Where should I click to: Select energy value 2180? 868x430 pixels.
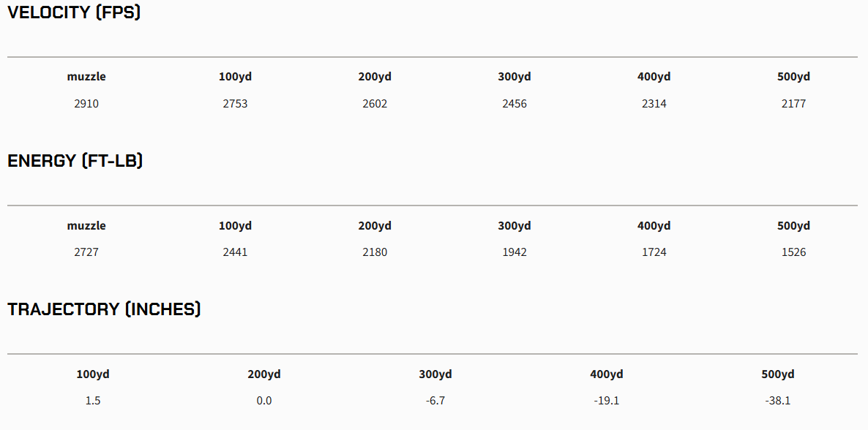coord(375,252)
